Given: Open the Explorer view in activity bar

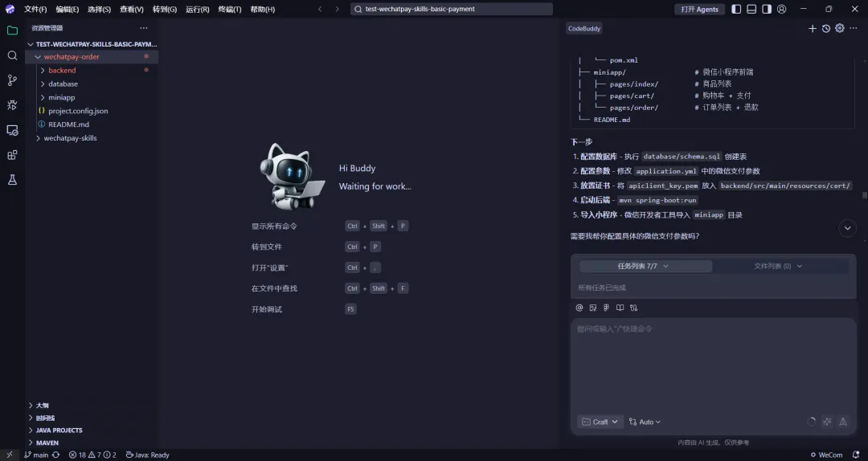Looking at the screenshot, I should [x=12, y=31].
